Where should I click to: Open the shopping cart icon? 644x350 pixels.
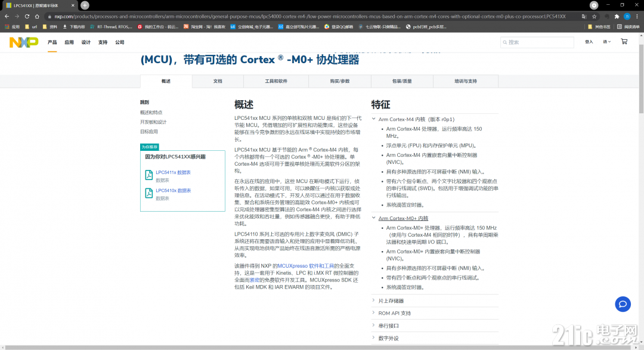[624, 42]
